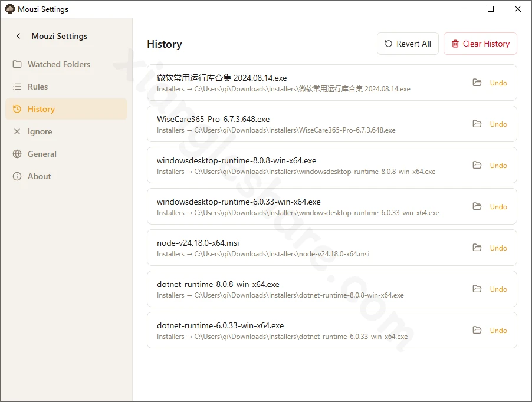Open Watched Folders section
Screen dimensions: 532x402
pos(67,64)
